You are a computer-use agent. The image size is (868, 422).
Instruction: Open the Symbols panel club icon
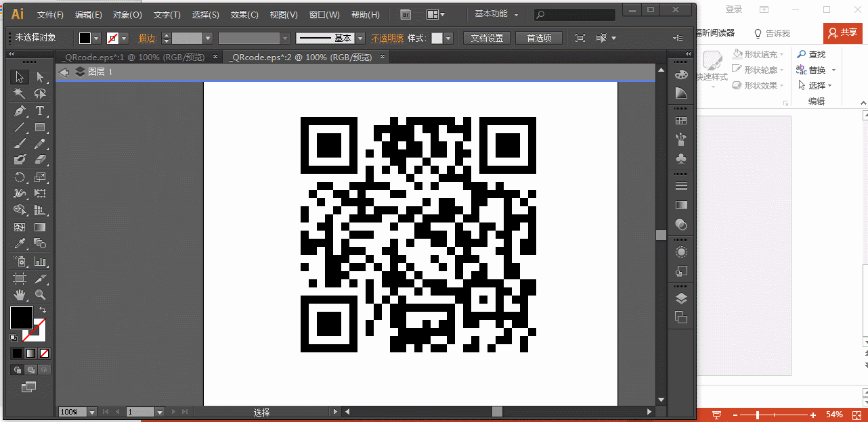click(x=681, y=158)
